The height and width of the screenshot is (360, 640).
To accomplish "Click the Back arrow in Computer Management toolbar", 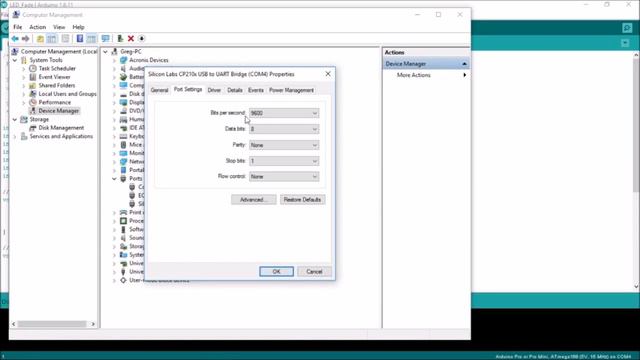I will point(15,38).
